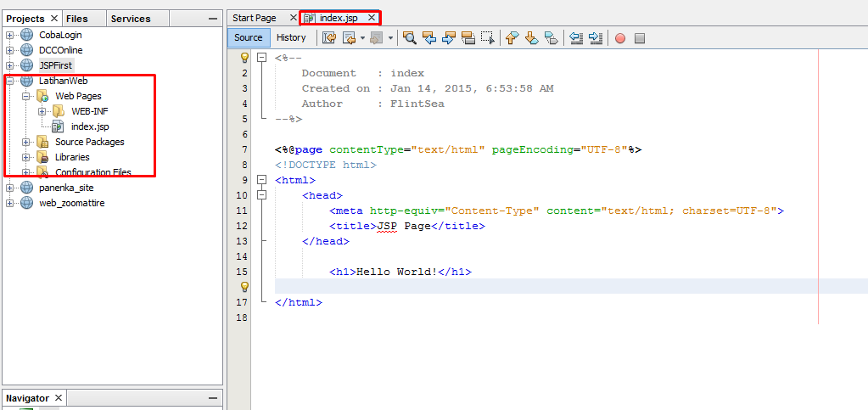Screen dimensions: 868x410
Task: Click the panenka_site project globe icon
Action: tap(26, 188)
